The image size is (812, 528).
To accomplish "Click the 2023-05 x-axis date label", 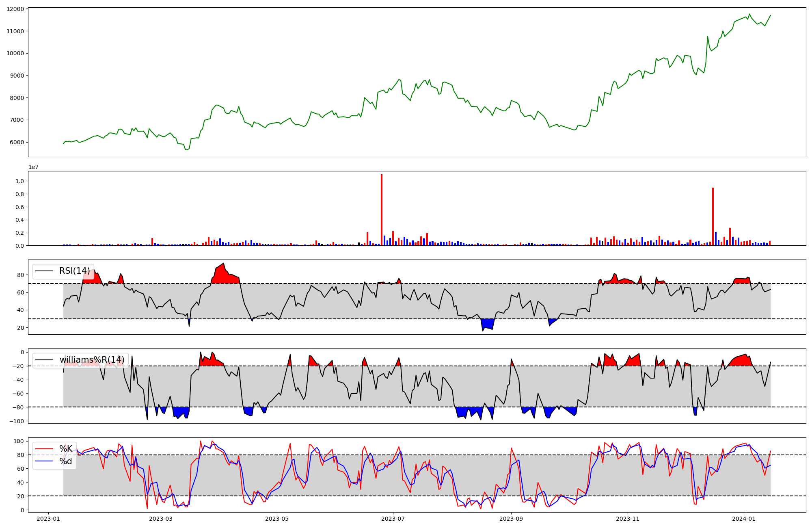I will [x=277, y=519].
